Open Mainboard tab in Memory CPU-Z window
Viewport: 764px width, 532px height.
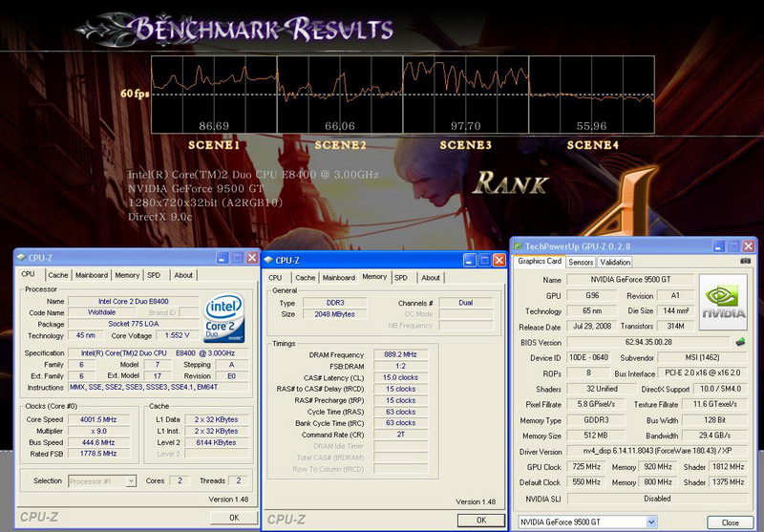coord(339,278)
